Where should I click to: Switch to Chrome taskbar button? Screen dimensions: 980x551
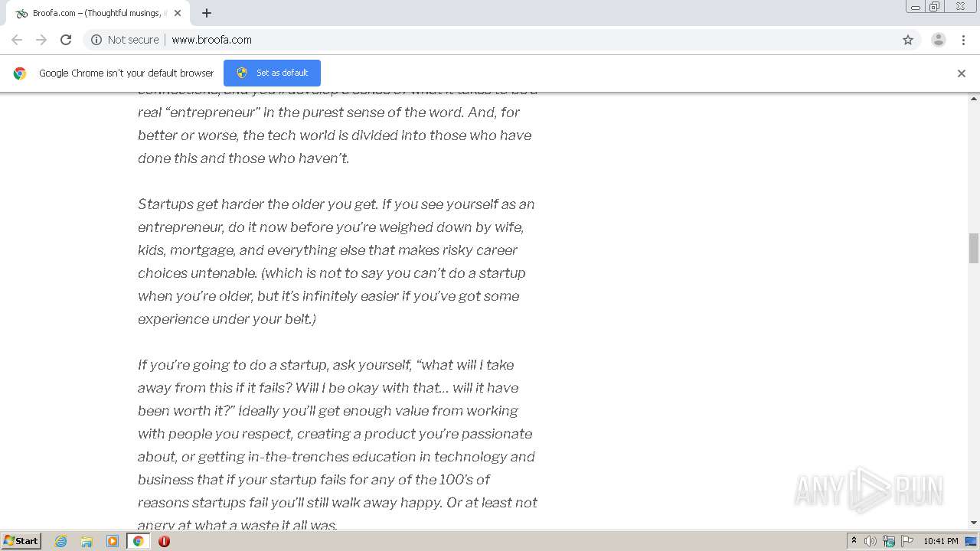tap(138, 541)
